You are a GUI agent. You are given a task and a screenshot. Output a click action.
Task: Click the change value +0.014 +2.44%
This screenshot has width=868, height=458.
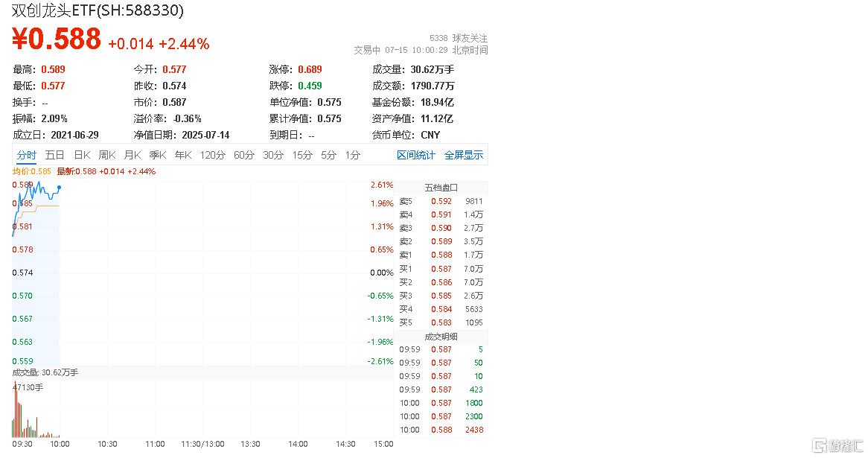click(x=159, y=44)
